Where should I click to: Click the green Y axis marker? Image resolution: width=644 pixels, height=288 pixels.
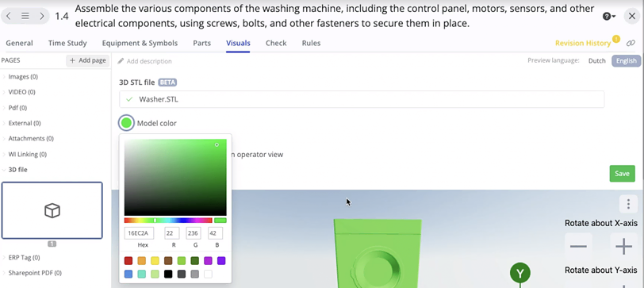(x=520, y=273)
